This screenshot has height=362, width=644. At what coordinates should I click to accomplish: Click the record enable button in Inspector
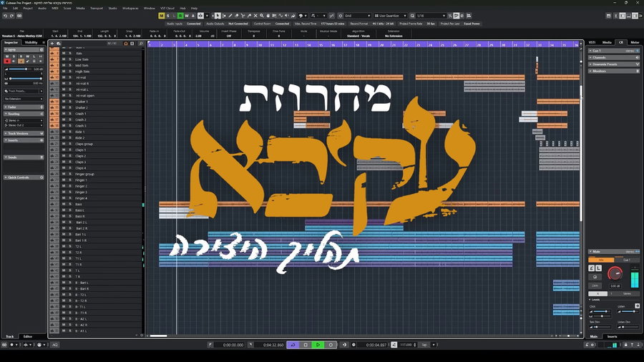(7, 62)
